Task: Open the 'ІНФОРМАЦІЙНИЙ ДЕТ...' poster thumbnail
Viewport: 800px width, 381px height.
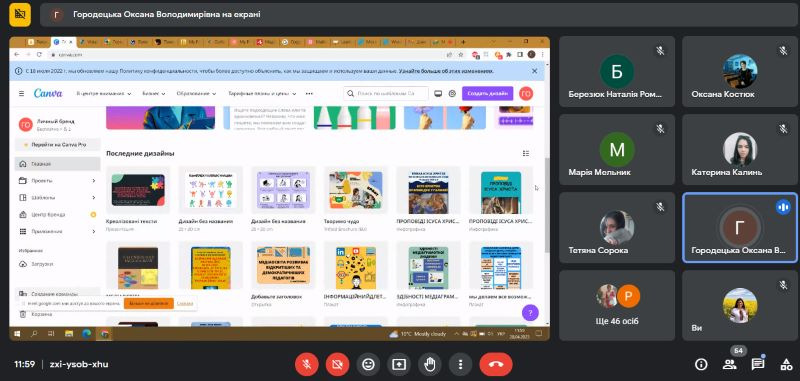Action: coord(356,265)
